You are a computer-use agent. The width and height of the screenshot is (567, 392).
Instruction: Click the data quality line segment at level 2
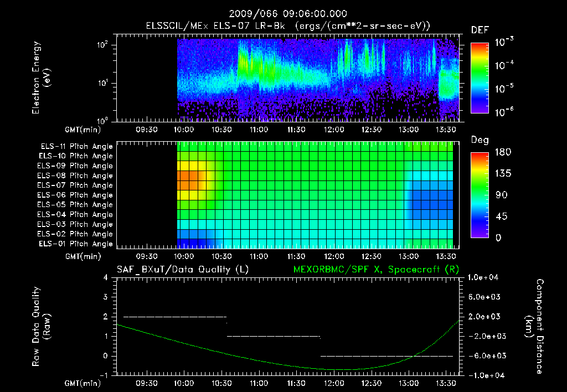[175, 317]
